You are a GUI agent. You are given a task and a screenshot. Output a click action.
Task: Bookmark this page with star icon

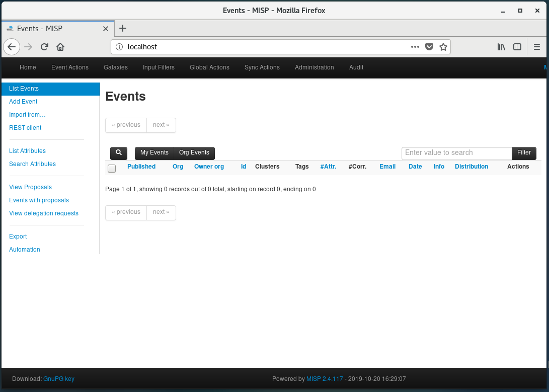[443, 47]
